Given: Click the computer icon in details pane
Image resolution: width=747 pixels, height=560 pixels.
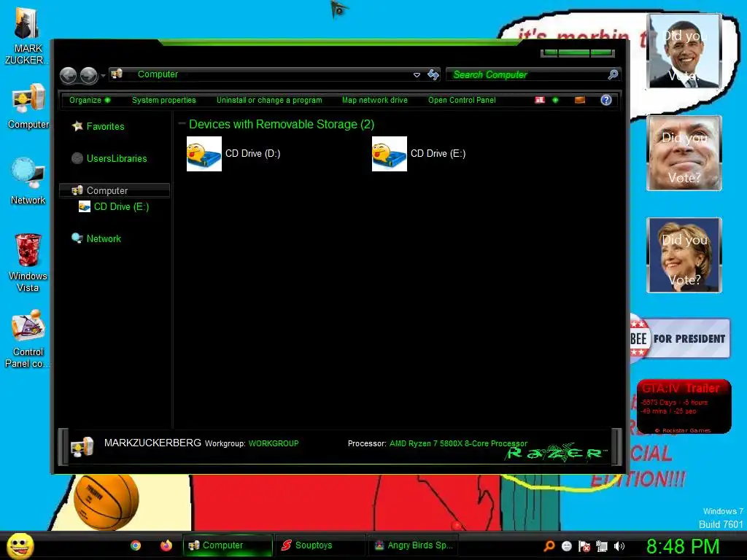Looking at the screenshot, I should point(82,446).
